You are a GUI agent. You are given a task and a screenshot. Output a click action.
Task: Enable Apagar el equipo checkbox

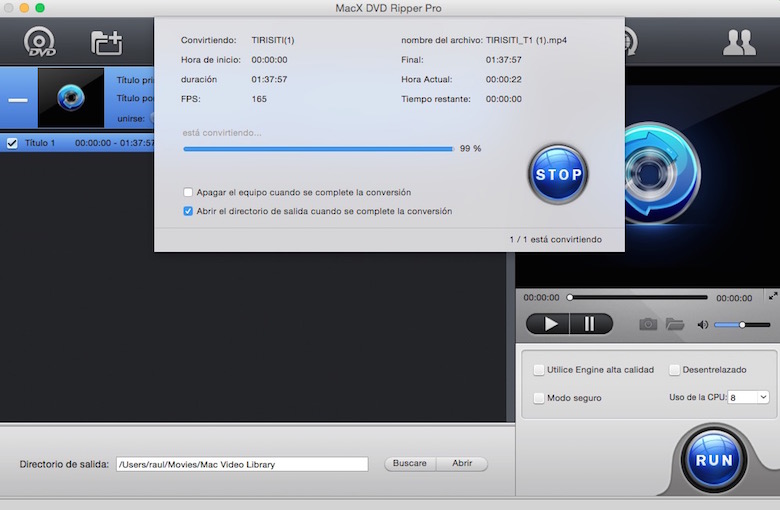tap(188, 192)
